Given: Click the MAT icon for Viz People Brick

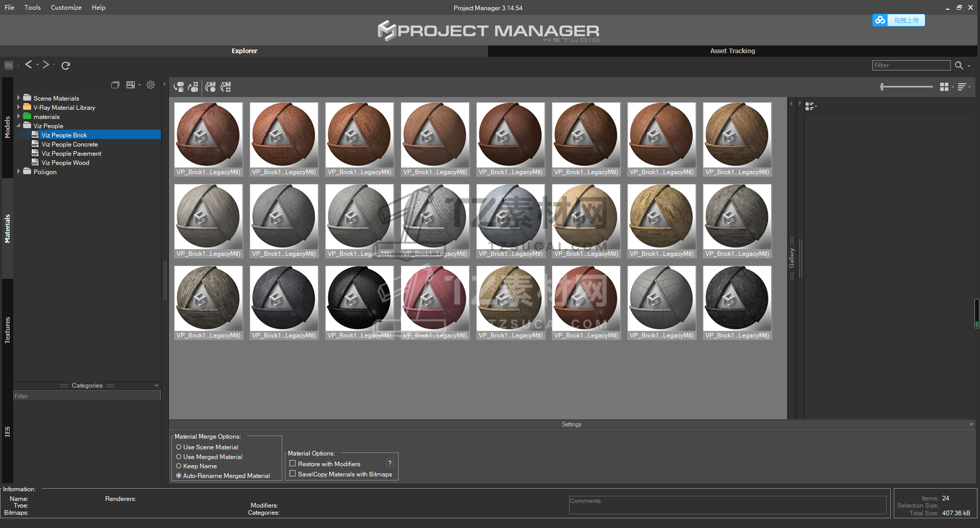Looking at the screenshot, I should 35,135.
